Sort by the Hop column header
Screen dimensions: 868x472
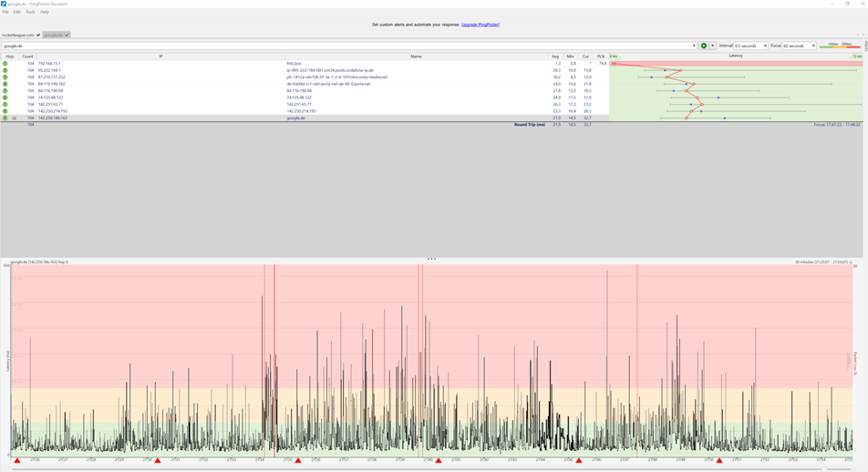9,56
